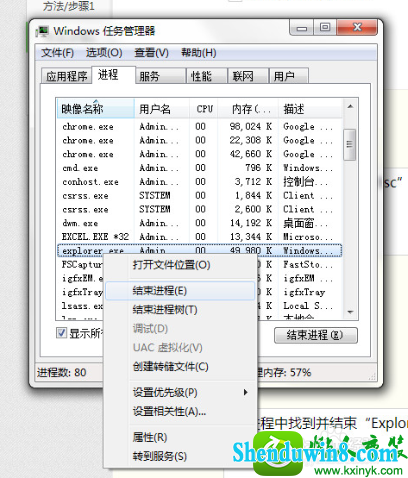408x478 pixels.
Task: Select the EXCEL.EXE *32 process row
Action: click(200, 237)
